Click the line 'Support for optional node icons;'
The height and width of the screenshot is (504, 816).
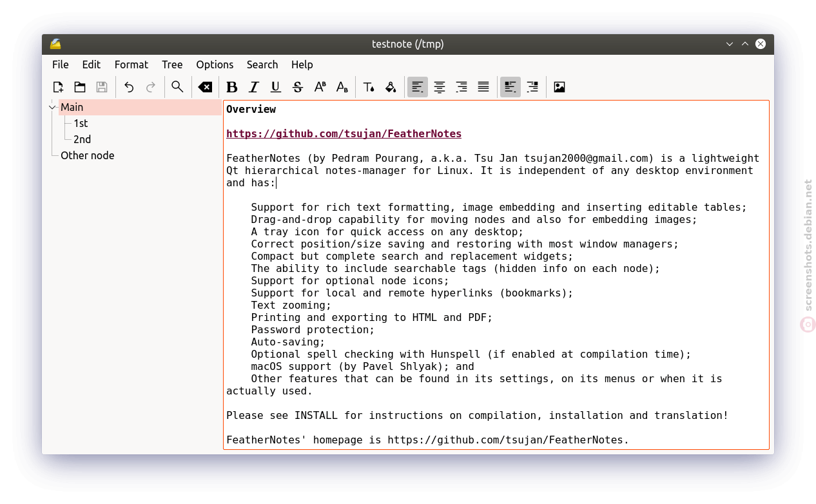coord(350,281)
